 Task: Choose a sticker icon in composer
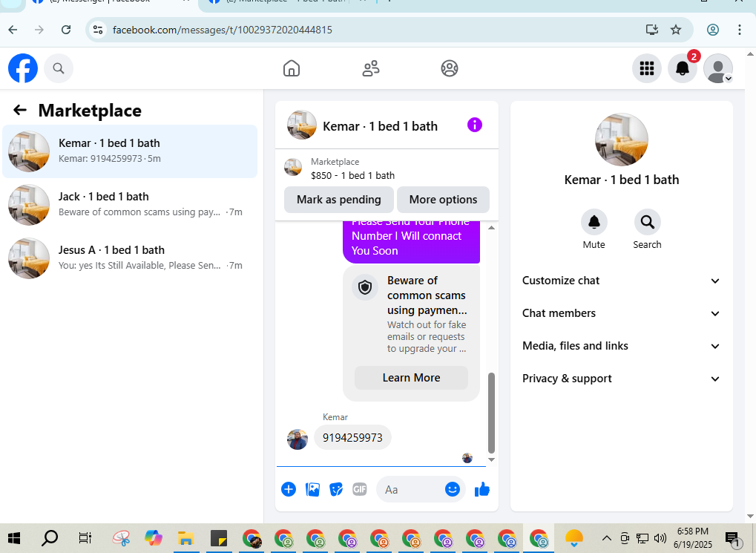(x=336, y=489)
